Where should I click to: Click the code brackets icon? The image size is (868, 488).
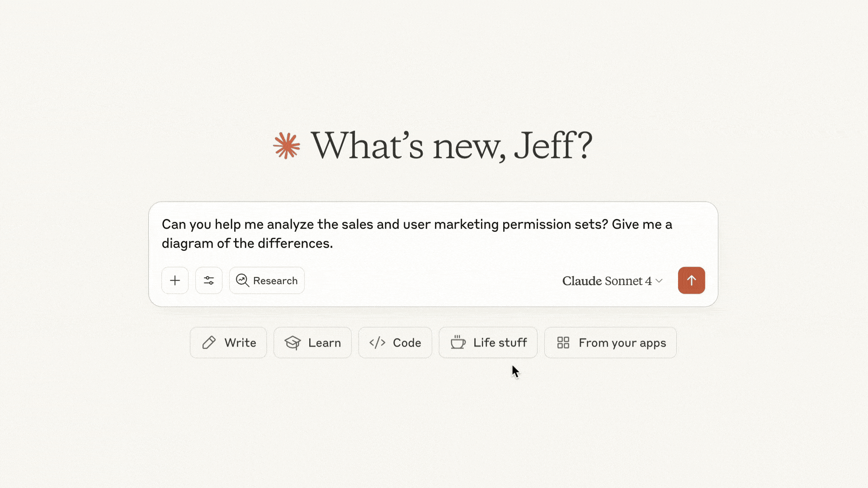(377, 343)
